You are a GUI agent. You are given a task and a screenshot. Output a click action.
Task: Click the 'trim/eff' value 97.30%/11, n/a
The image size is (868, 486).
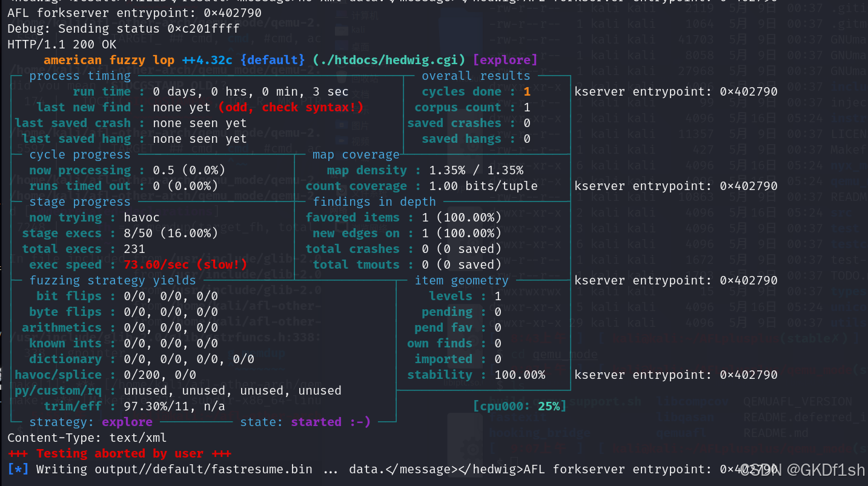pos(174,406)
